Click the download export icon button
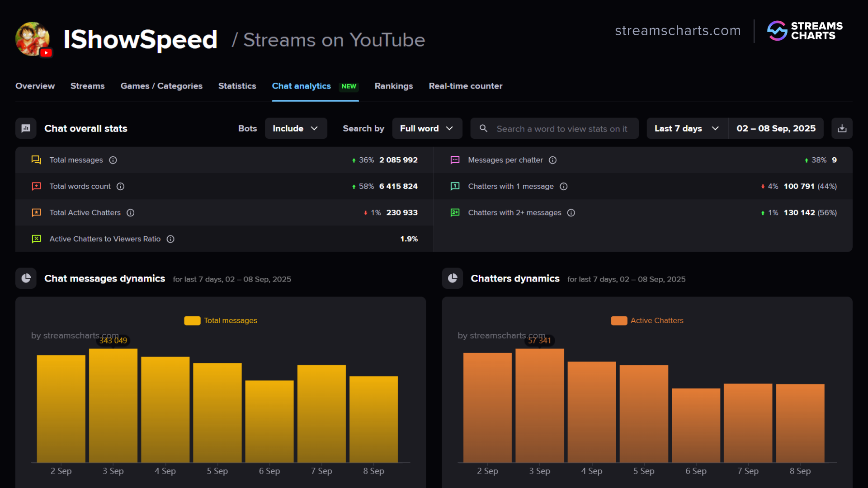This screenshot has height=488, width=868. [x=842, y=129]
